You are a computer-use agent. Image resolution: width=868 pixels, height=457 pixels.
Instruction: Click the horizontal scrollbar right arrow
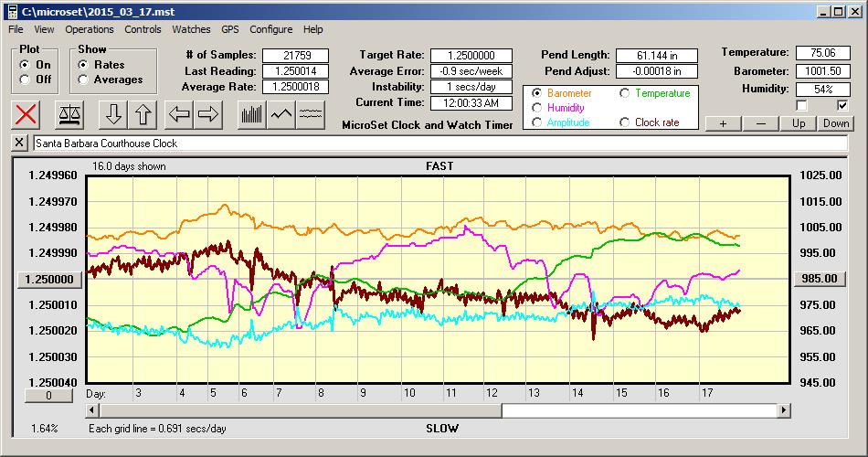coord(783,410)
